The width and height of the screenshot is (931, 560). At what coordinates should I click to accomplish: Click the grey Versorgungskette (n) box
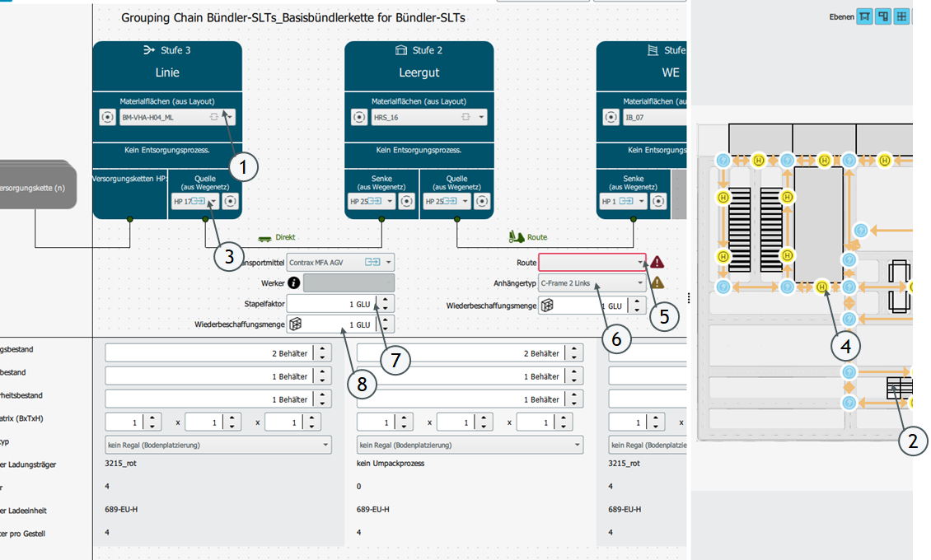pos(37,187)
